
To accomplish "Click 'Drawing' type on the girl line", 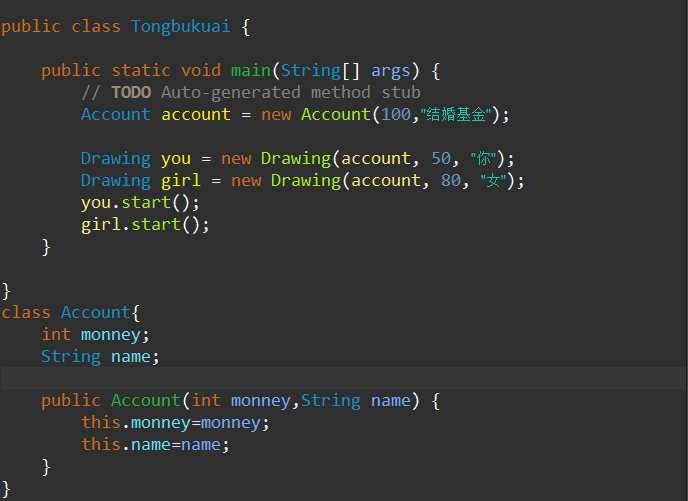I will [116, 181].
